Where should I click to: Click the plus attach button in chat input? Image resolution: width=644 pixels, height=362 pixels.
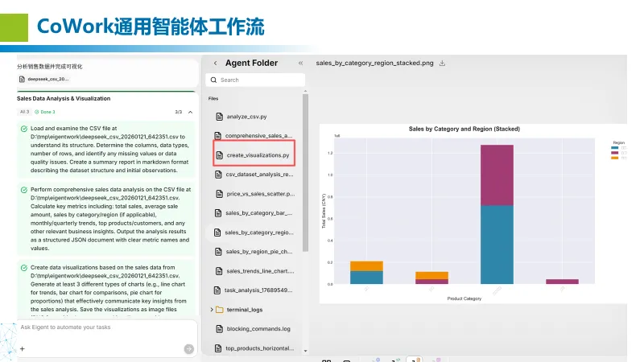point(23,349)
